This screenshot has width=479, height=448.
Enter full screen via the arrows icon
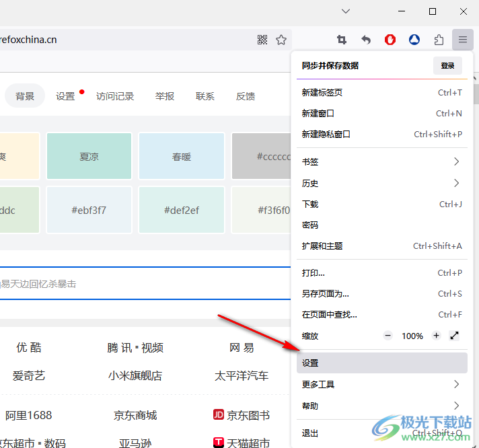click(x=454, y=336)
